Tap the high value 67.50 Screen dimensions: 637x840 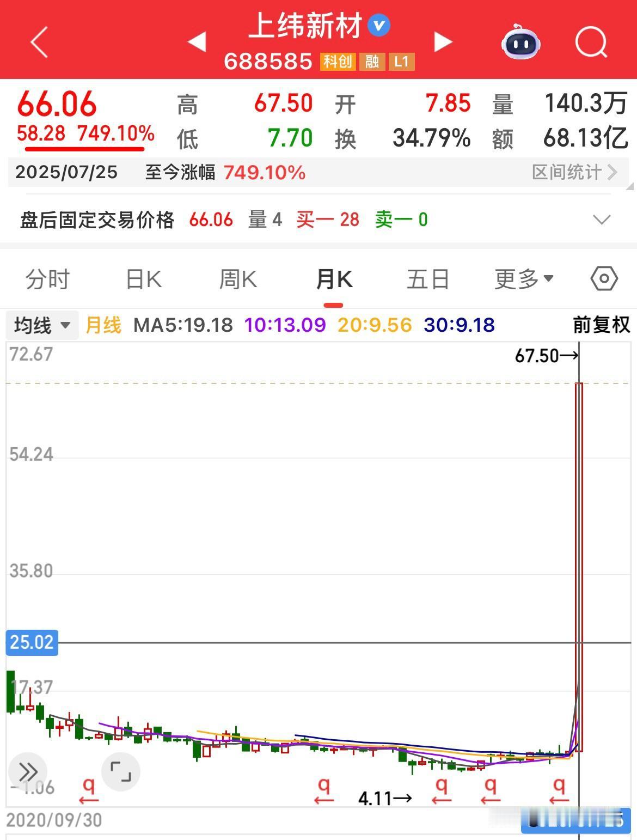[x=283, y=103]
